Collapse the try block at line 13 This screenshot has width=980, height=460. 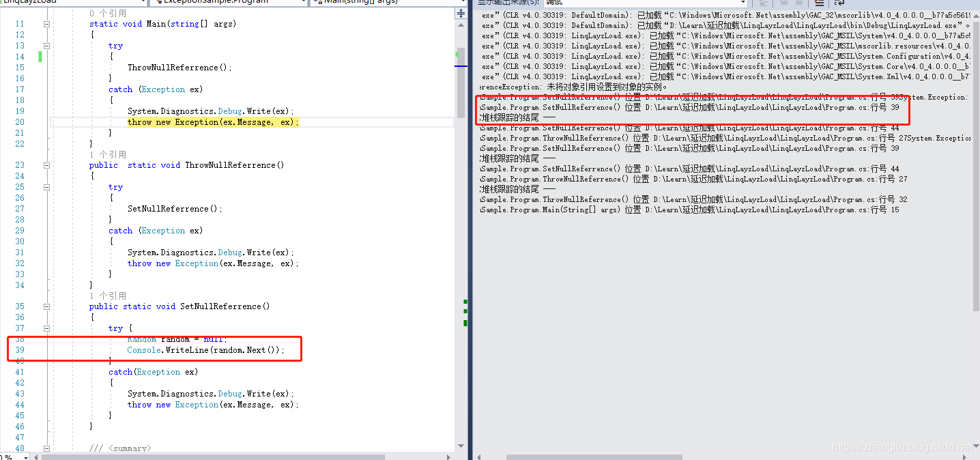pyautogui.click(x=46, y=46)
